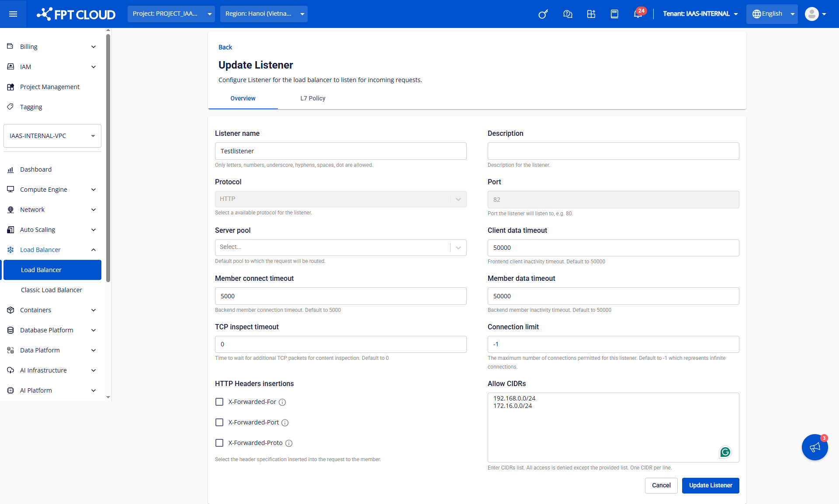The image size is (839, 504).
Task: Click the Cancel button
Action: tap(661, 486)
